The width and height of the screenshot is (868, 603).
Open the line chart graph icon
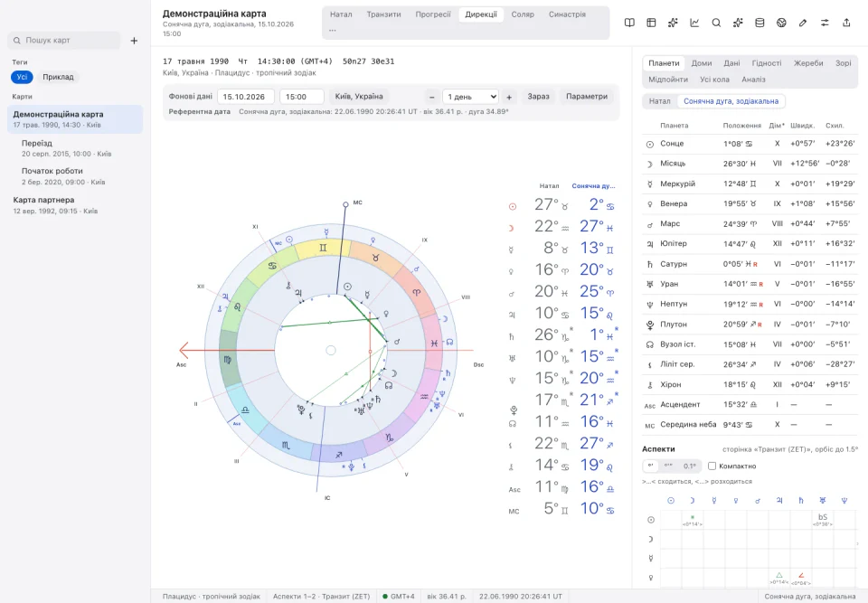click(x=694, y=23)
